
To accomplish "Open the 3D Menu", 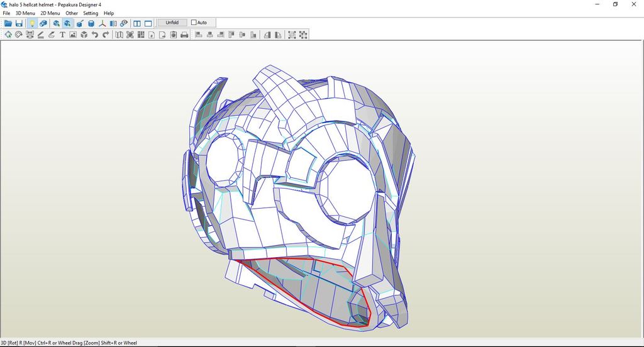I will coord(25,13).
